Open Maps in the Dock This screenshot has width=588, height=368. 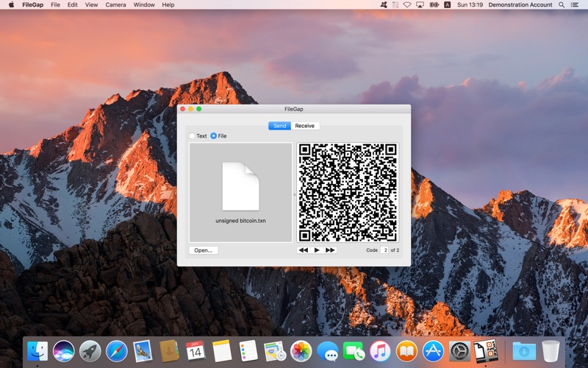[x=274, y=351]
